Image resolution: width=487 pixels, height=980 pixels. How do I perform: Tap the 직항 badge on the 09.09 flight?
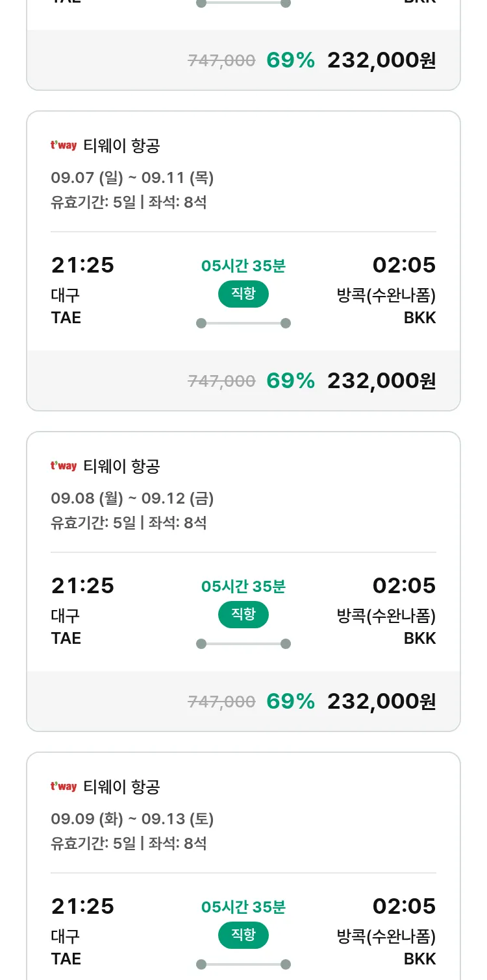[243, 935]
